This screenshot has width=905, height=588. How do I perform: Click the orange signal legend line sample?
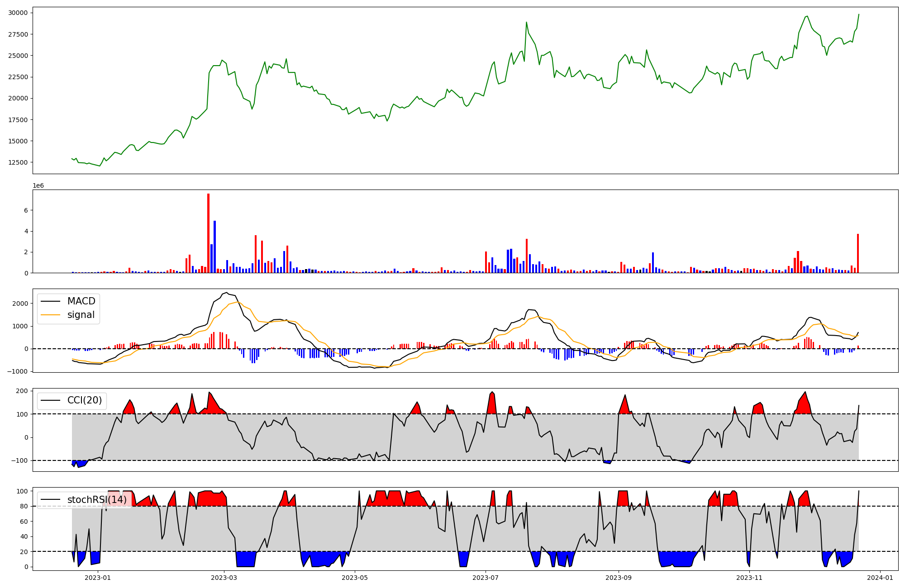point(50,315)
